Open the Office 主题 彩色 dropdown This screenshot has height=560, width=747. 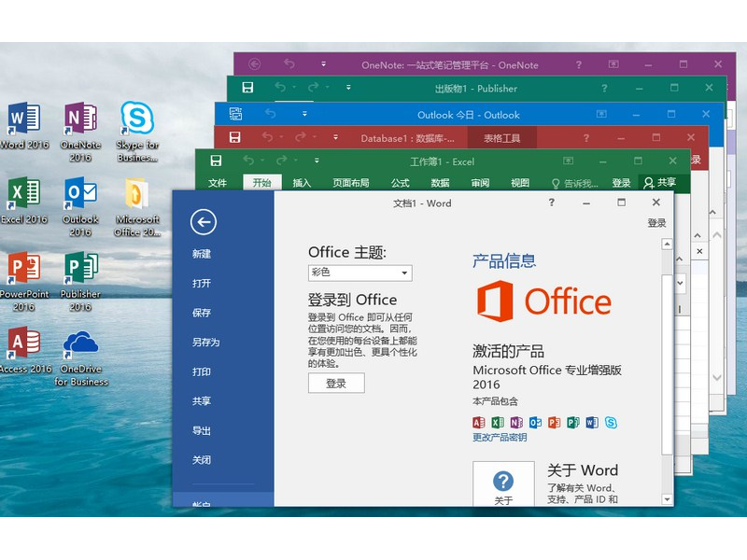[x=360, y=273]
